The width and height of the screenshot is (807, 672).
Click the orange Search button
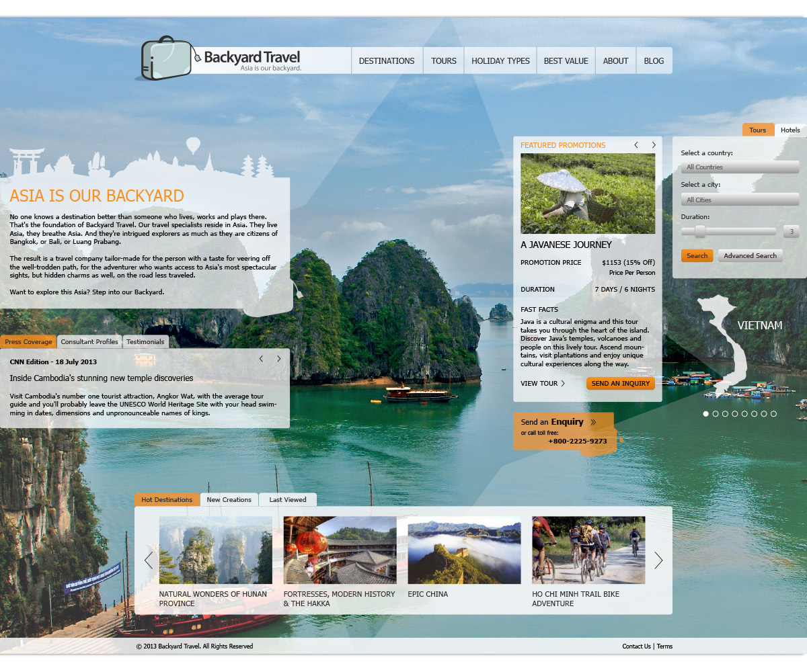tap(697, 255)
